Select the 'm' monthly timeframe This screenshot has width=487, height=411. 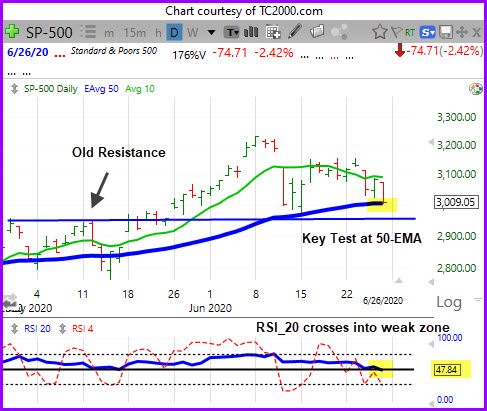(109, 33)
